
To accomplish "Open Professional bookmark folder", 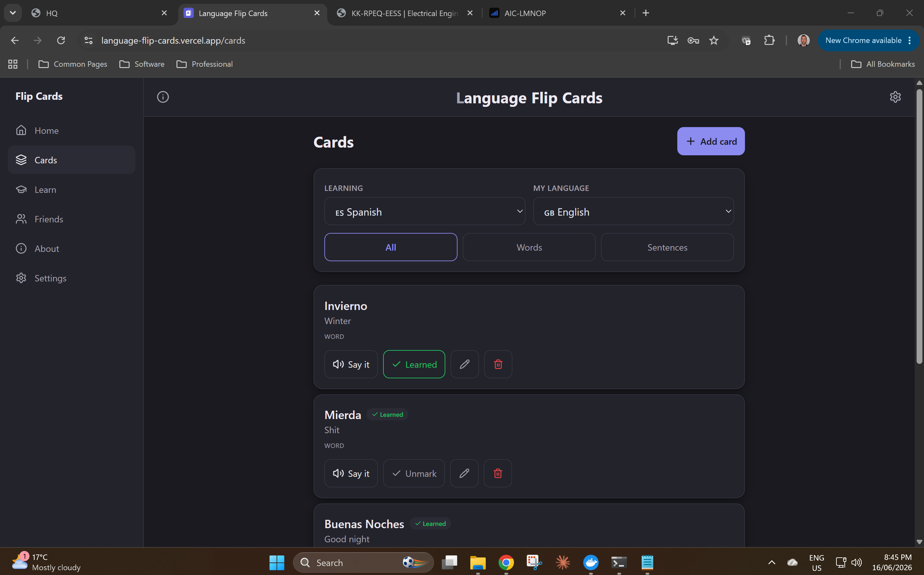I will (205, 64).
